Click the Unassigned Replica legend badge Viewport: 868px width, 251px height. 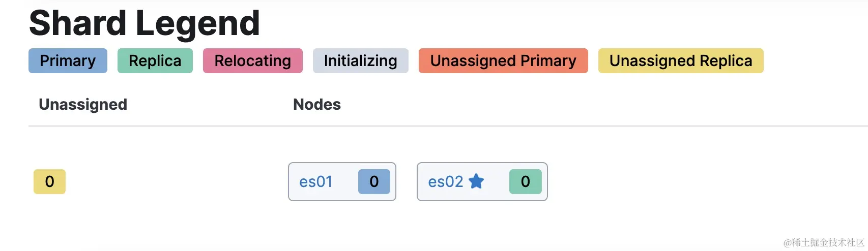(x=680, y=61)
